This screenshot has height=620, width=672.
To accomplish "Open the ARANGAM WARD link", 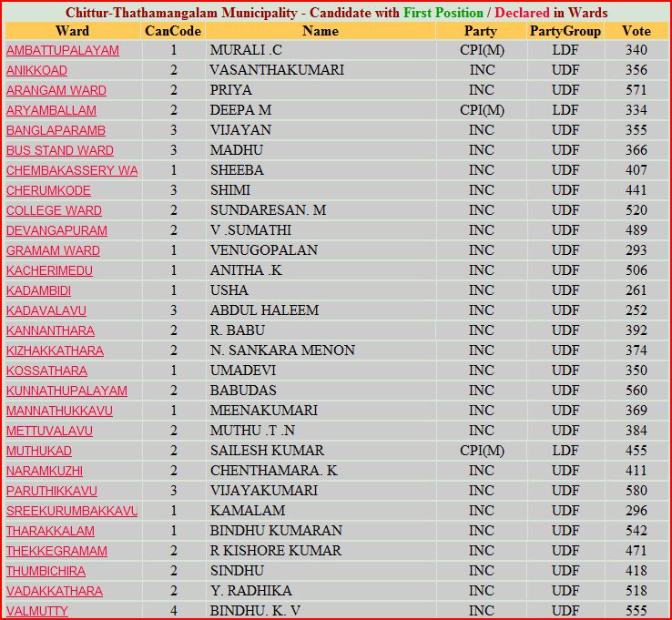I will pos(56,90).
